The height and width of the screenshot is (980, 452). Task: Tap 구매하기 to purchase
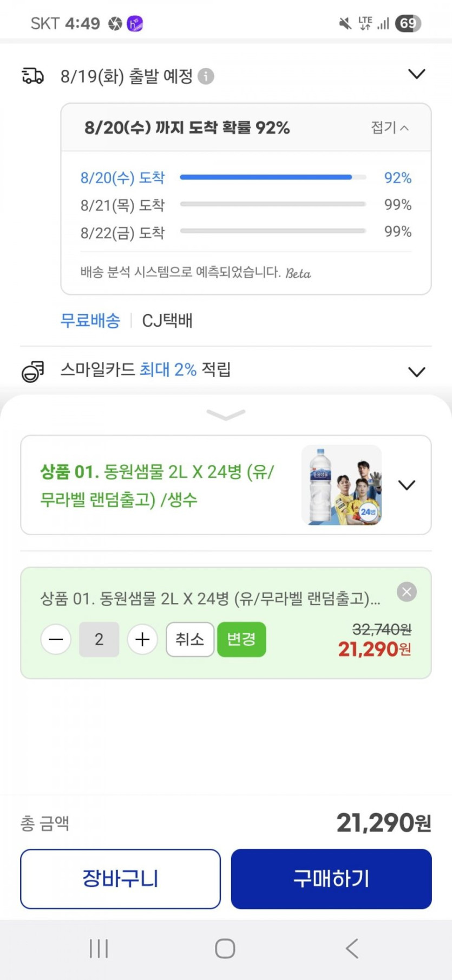click(x=331, y=879)
